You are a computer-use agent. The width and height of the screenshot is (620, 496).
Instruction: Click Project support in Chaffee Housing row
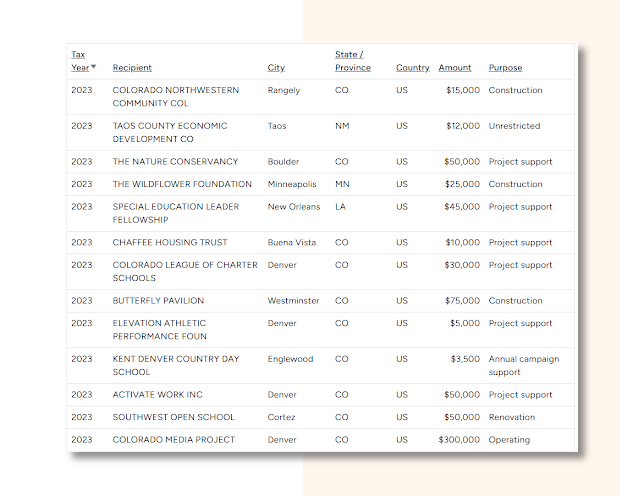tap(520, 242)
